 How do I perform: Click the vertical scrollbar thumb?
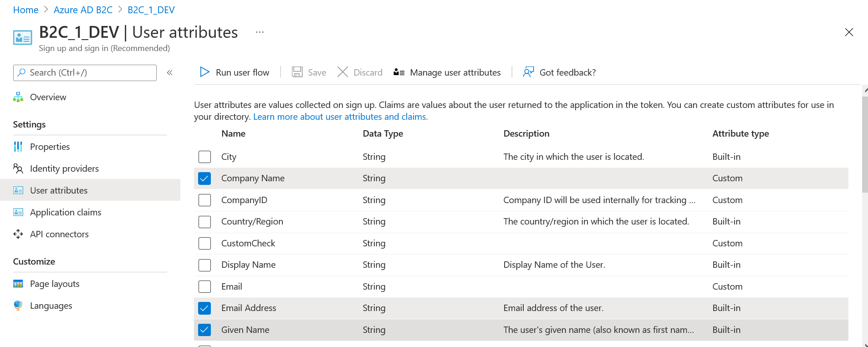coord(865,144)
